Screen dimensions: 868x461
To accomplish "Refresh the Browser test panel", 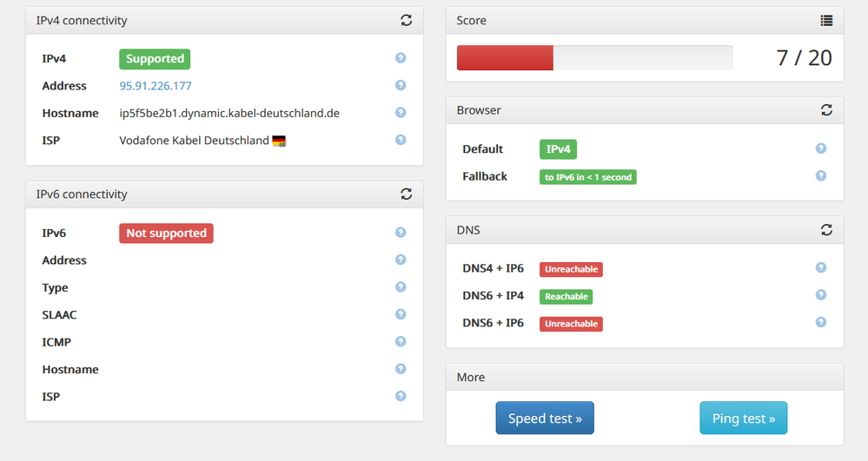I will click(826, 110).
